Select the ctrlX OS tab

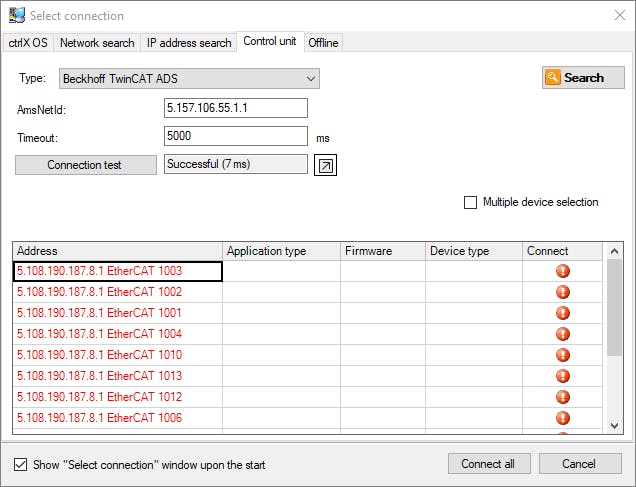point(28,42)
